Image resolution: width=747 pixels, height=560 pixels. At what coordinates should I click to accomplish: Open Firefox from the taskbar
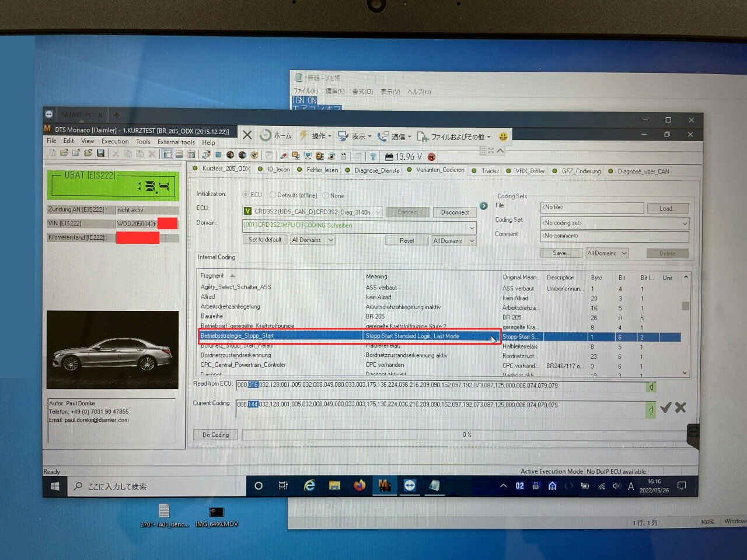coord(359,485)
